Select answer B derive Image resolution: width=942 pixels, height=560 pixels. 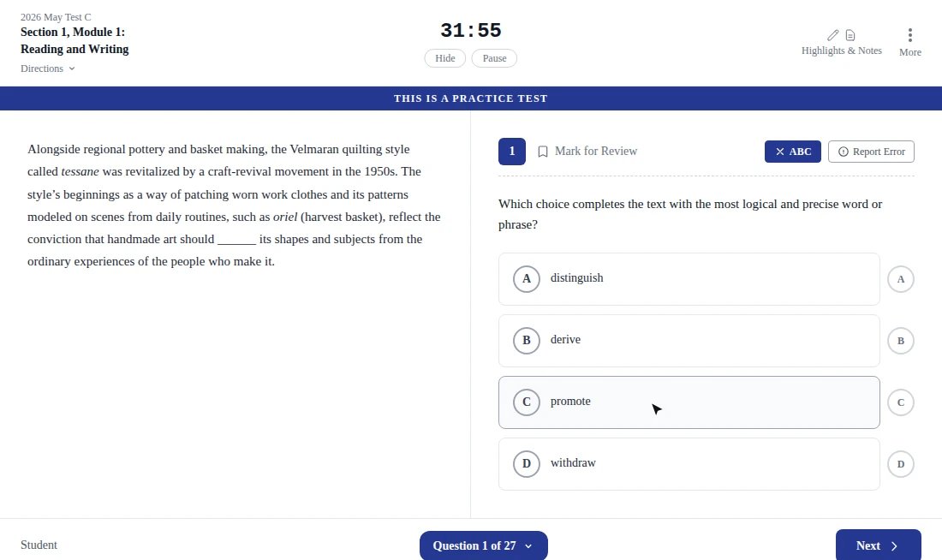tap(689, 341)
